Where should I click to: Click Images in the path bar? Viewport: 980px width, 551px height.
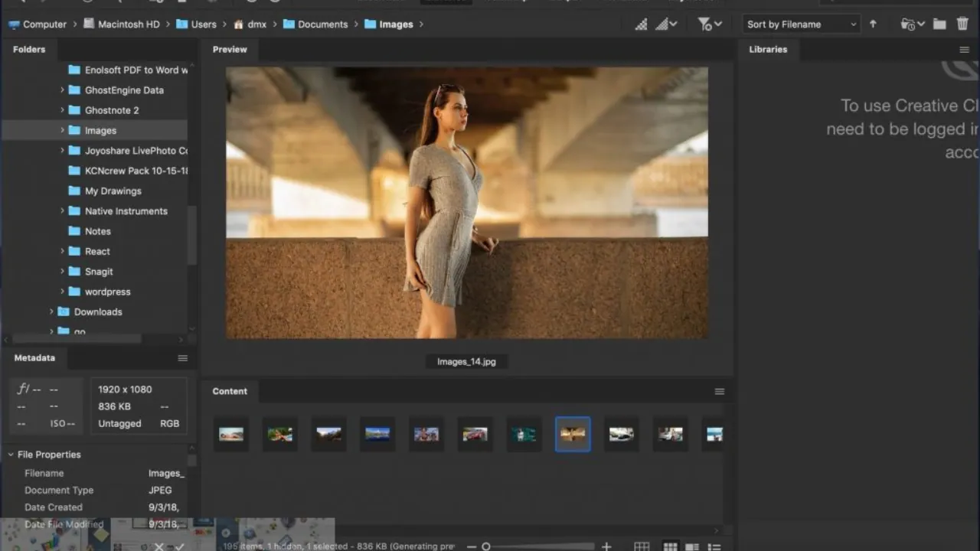[396, 24]
